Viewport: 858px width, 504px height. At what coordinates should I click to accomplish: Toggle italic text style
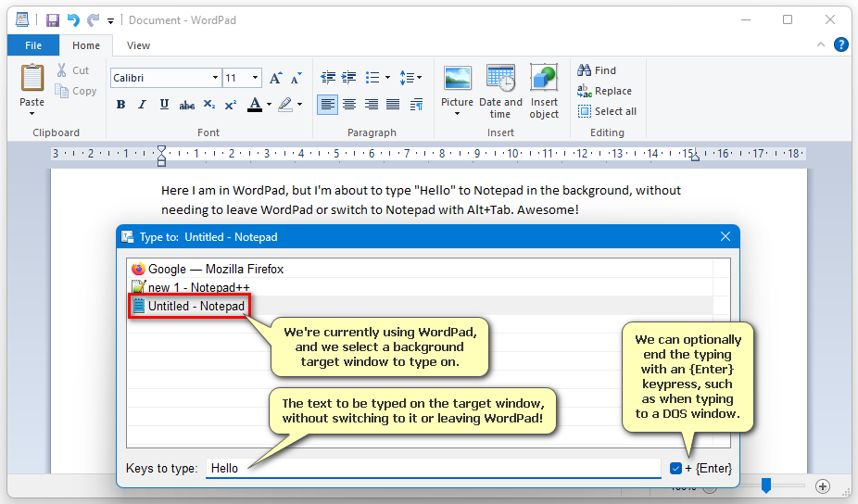[142, 105]
